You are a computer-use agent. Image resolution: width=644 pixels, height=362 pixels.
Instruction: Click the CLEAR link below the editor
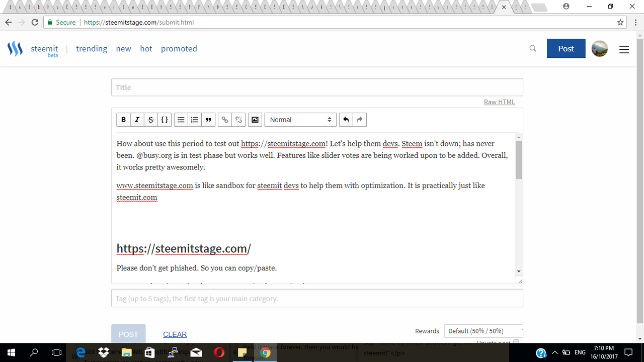click(x=175, y=334)
